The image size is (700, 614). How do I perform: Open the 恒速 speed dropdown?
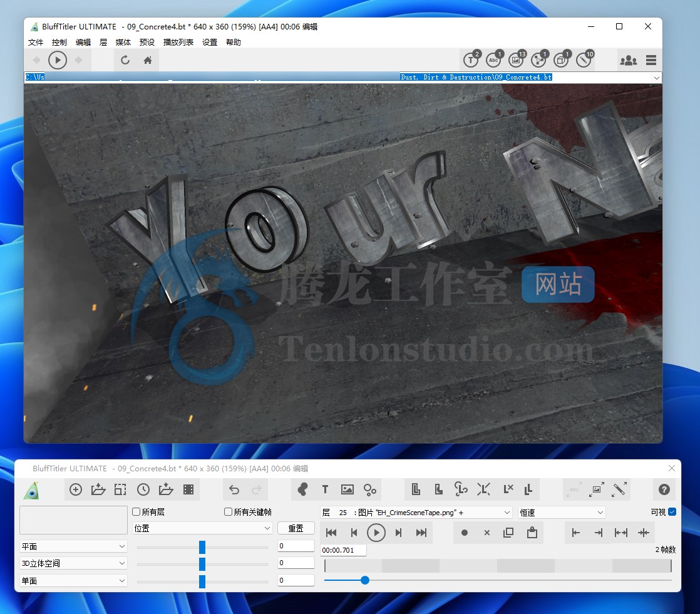562,512
